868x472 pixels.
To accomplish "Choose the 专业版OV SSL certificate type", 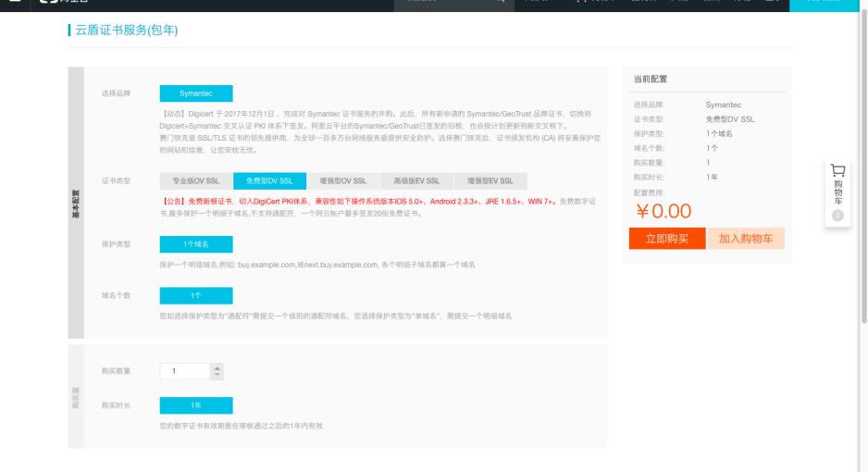I will (x=196, y=180).
